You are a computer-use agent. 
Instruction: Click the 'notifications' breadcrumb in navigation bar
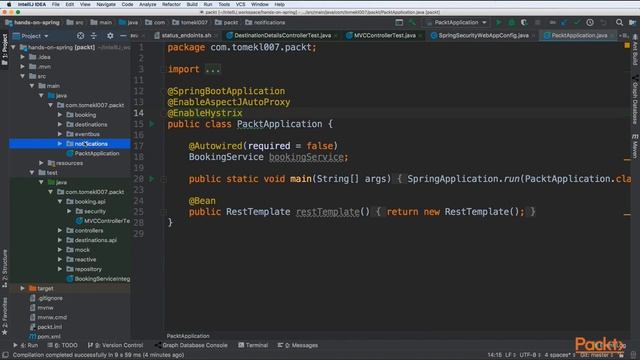click(x=265, y=22)
